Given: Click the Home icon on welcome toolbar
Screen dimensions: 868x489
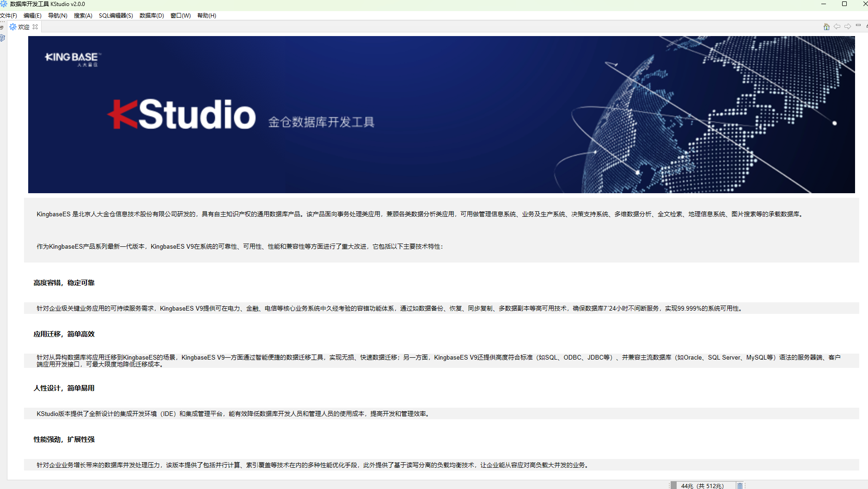Looking at the screenshot, I should pos(826,27).
